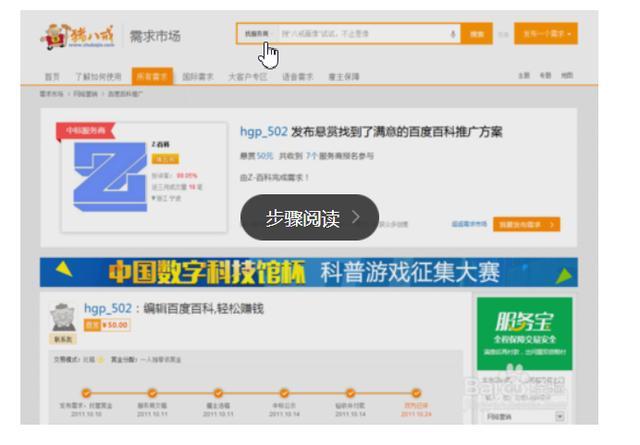This screenshot has width=640, height=445.
Task: Click the 步骤阅读 overlay button
Action: pyautogui.click(x=310, y=218)
